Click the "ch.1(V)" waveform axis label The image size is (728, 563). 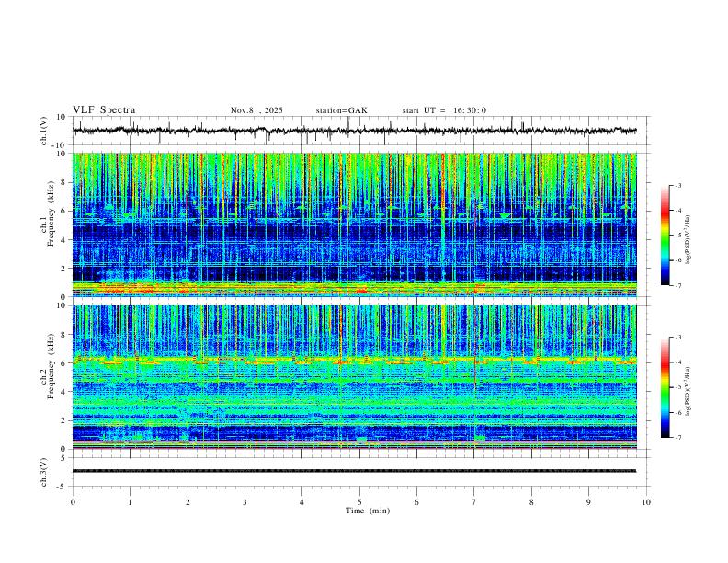(44, 131)
